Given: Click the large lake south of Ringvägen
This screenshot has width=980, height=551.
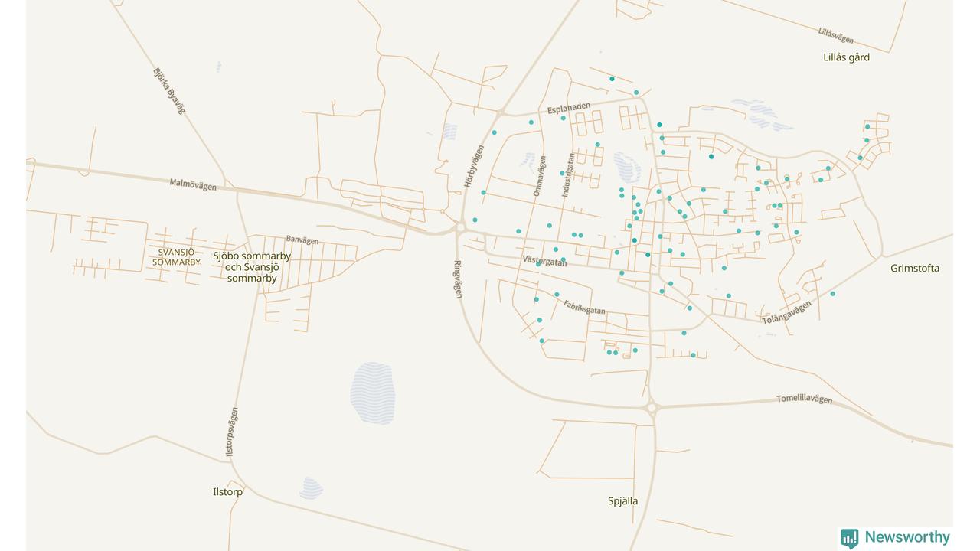Looking at the screenshot, I should point(372,393).
